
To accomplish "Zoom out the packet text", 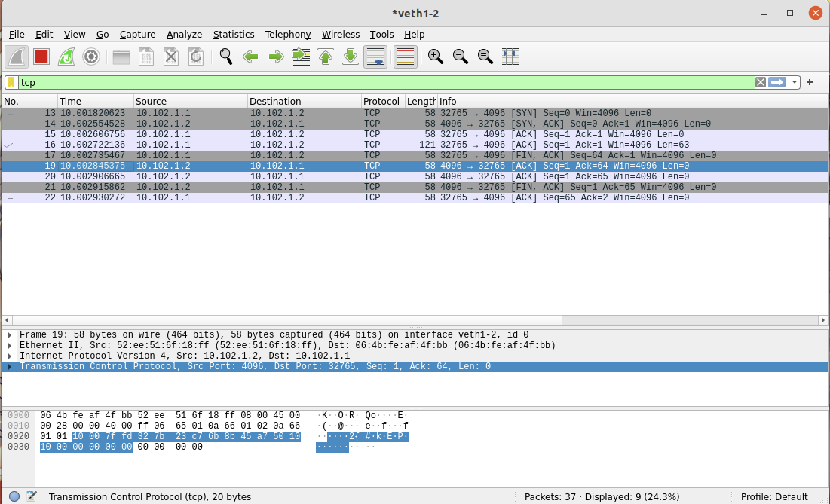I will [x=461, y=57].
